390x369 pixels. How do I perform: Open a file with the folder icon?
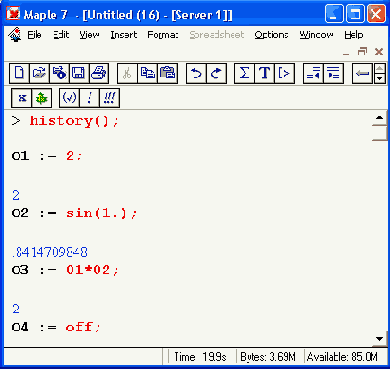point(39,73)
